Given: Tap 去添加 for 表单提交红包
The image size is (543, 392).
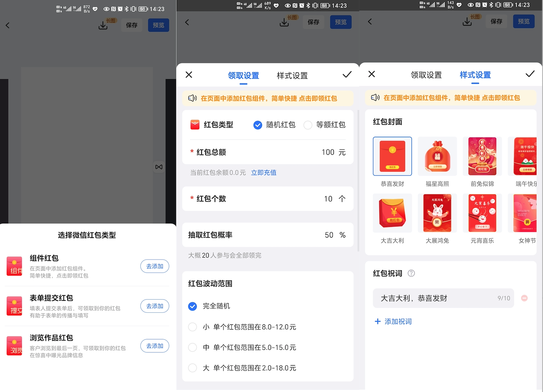Looking at the screenshot, I should [x=154, y=306].
